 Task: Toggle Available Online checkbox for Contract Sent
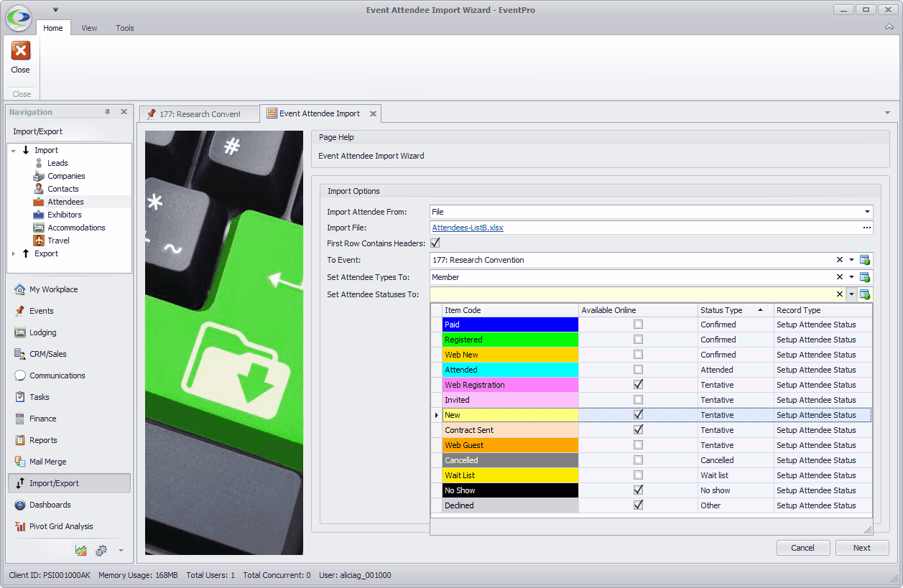pos(638,430)
